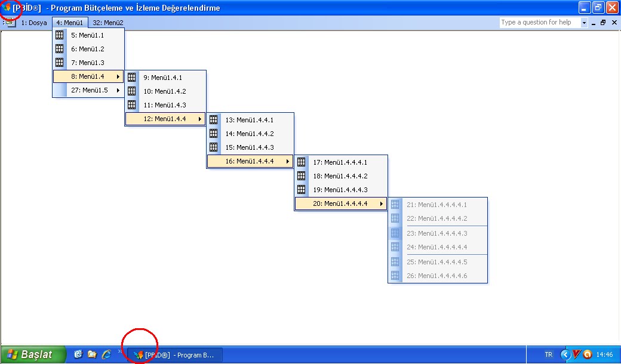Click disabled entry 24: Menü1.4.4.4.4.4
This screenshot has height=364, width=621.
[438, 247]
